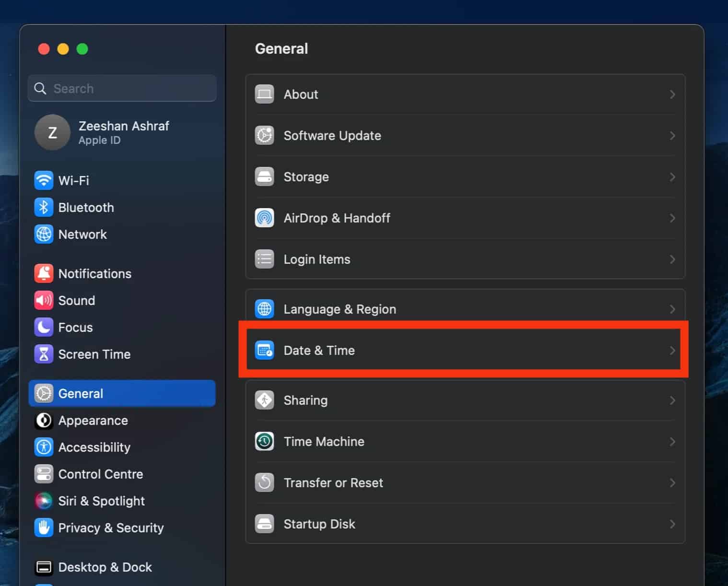728x586 pixels.
Task: Expand the Date & Time chevron
Action: coord(672,351)
